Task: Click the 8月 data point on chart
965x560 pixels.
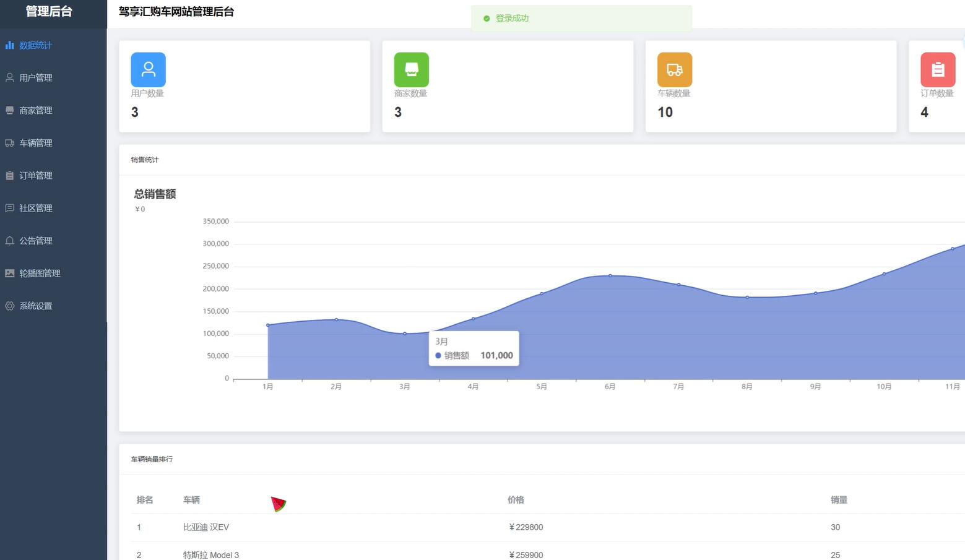Action: 747,297
